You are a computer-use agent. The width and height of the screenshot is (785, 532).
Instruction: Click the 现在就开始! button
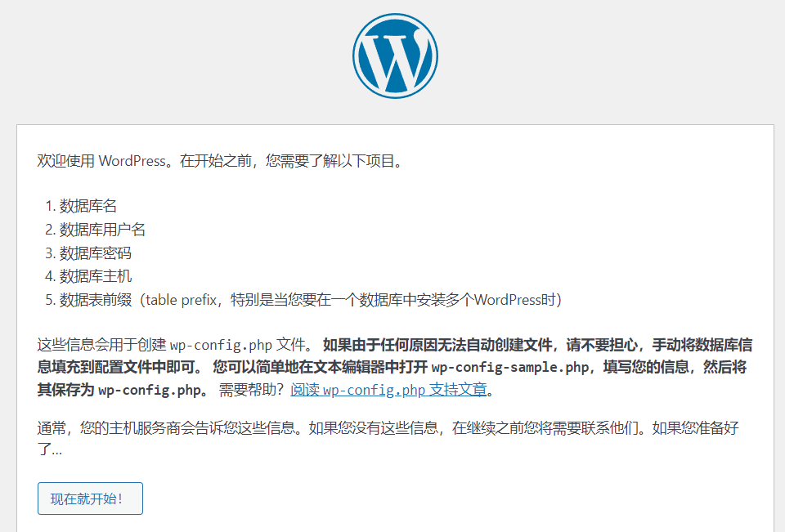tap(90, 498)
